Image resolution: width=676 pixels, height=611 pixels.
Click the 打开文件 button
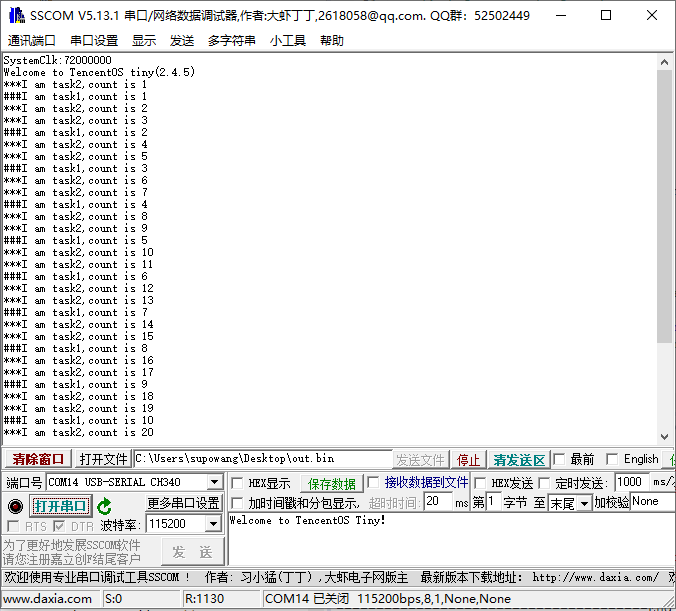pyautogui.click(x=103, y=459)
